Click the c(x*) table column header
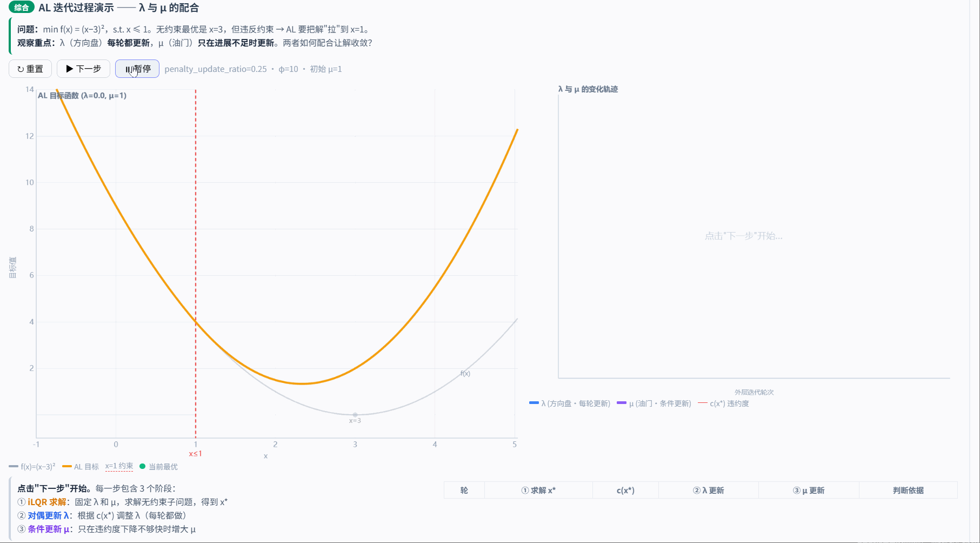 pos(625,491)
